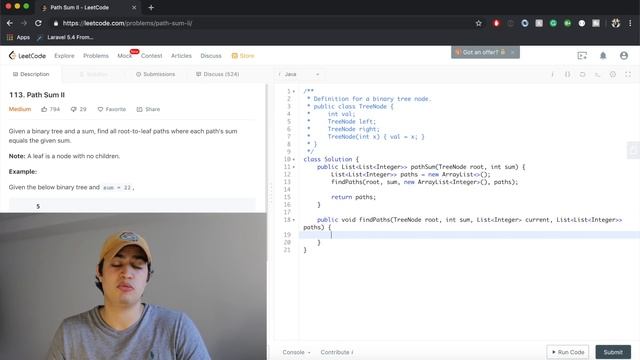Fold findPaths method at line 18

tap(294, 220)
